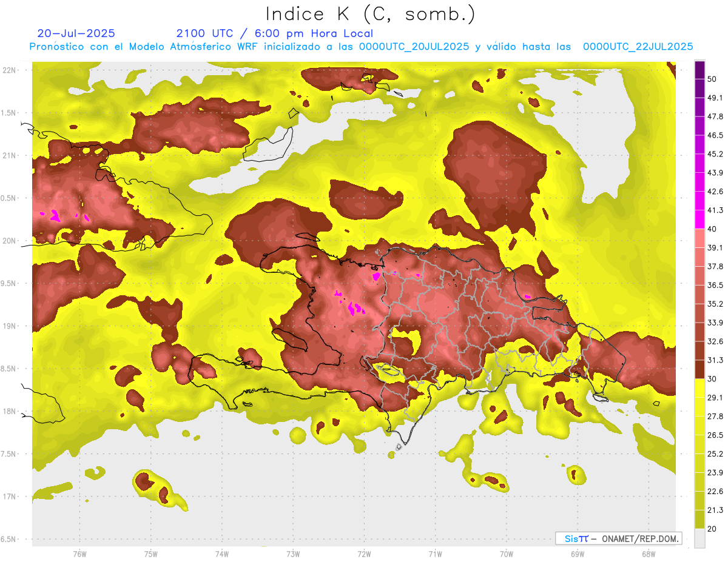Click the 76W longitude label

[79, 554]
